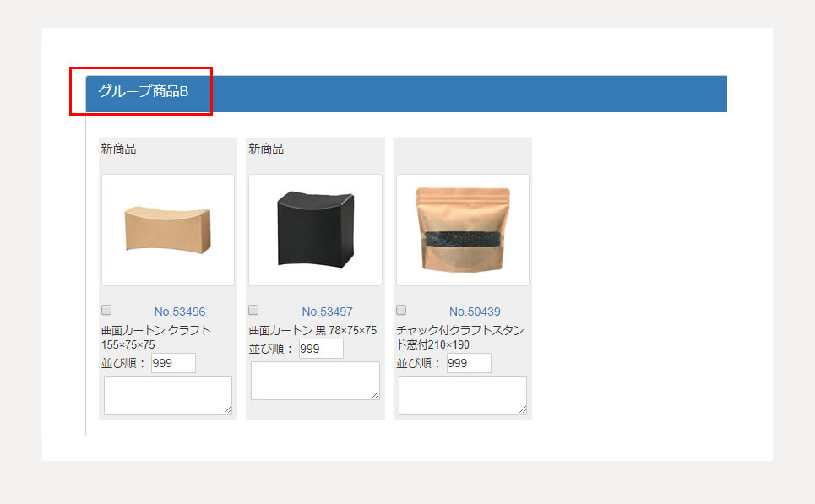Click resize grip of No.53497 text area
Screen dimensions: 815x504
(375, 395)
